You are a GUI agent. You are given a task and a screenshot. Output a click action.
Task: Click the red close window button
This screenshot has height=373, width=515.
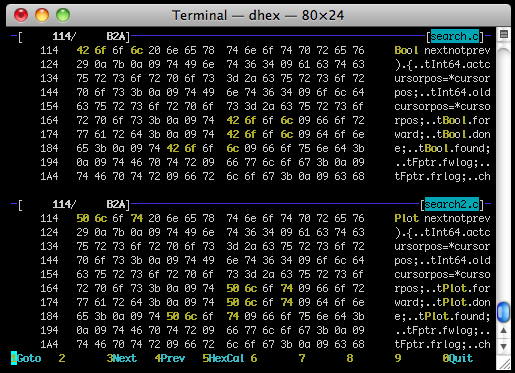pyautogui.click(x=21, y=15)
